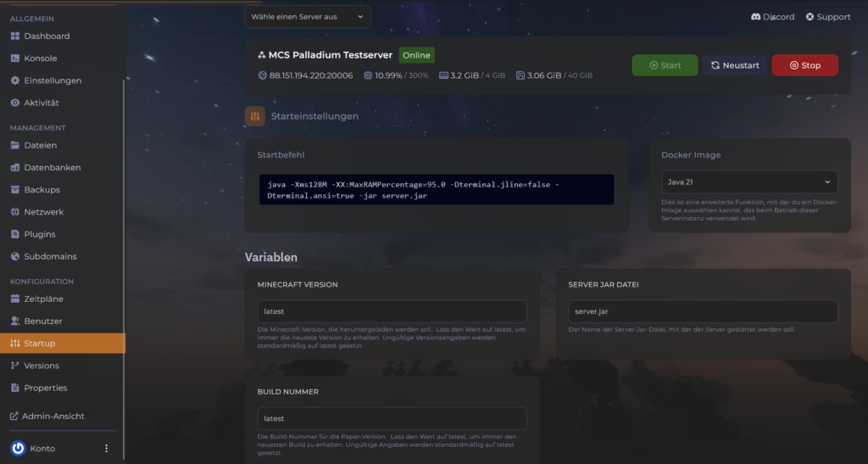Click the Einstellungen gear icon
The image size is (868, 464).
click(x=15, y=81)
